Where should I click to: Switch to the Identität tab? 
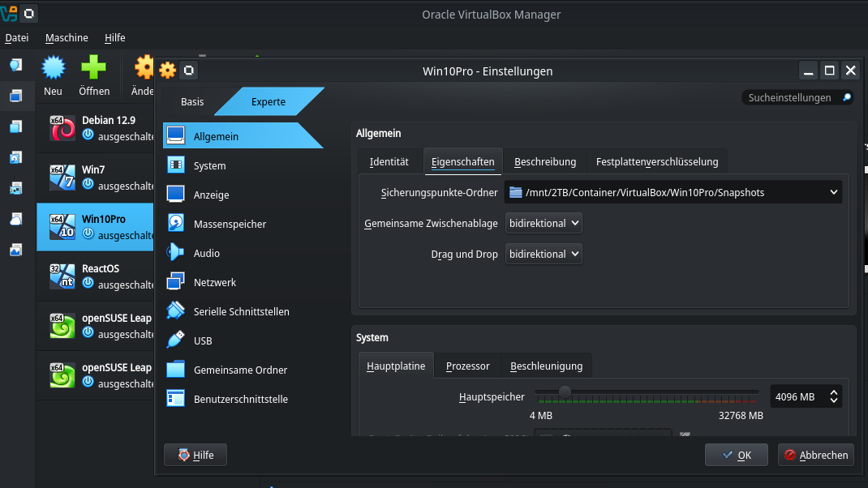(389, 161)
